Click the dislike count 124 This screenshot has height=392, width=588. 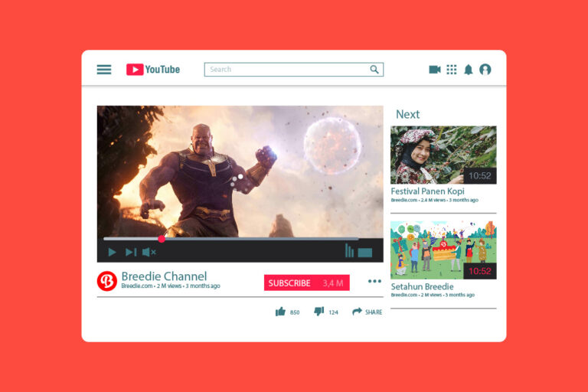pos(333,312)
